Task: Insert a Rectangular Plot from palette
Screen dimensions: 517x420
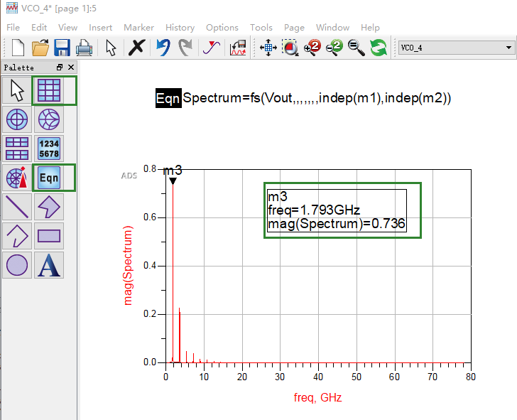Action: point(49,90)
